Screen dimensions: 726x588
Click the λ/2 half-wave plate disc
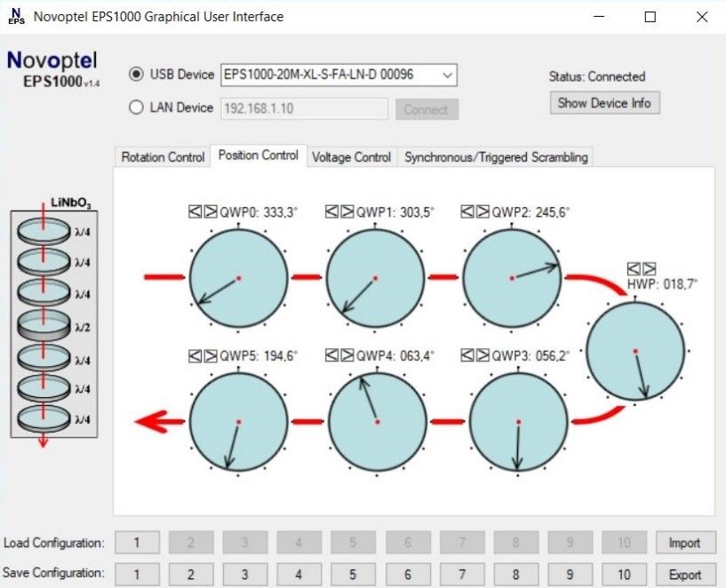tap(44, 325)
